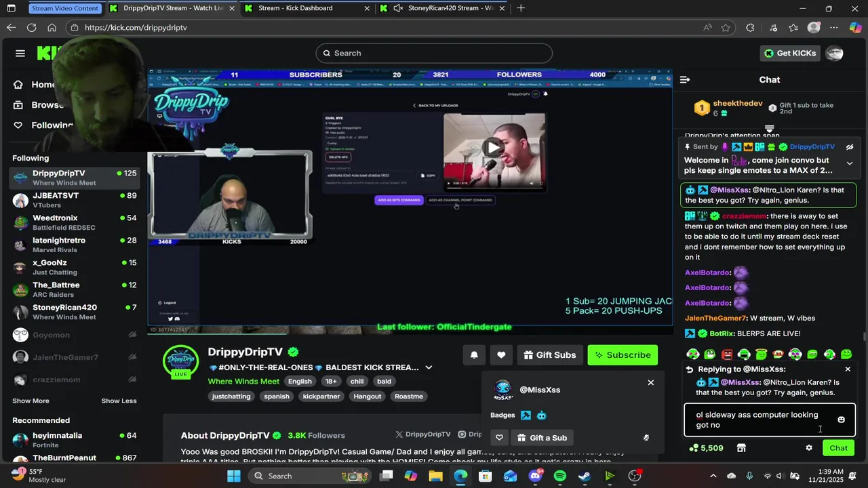The width and height of the screenshot is (868, 488).
Task: Click the browser address bar URL
Action: click(136, 28)
